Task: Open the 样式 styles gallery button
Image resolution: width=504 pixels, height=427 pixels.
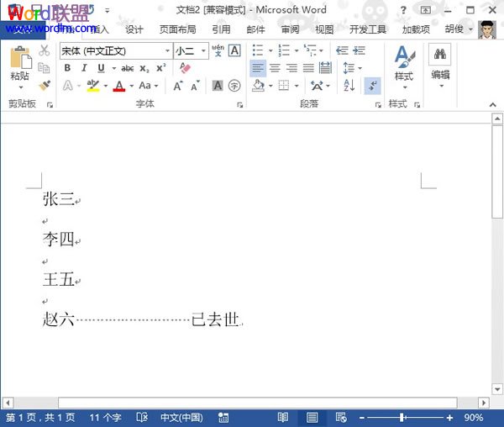Action: pyautogui.click(x=404, y=66)
